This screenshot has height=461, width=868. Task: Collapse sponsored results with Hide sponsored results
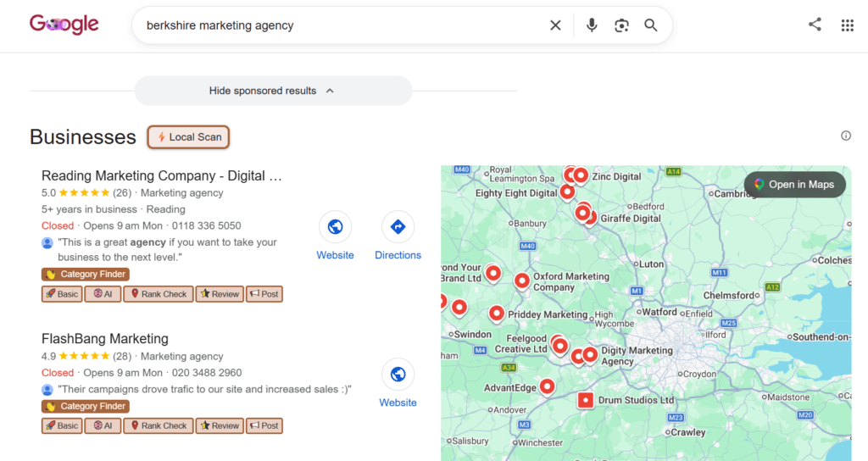(274, 91)
